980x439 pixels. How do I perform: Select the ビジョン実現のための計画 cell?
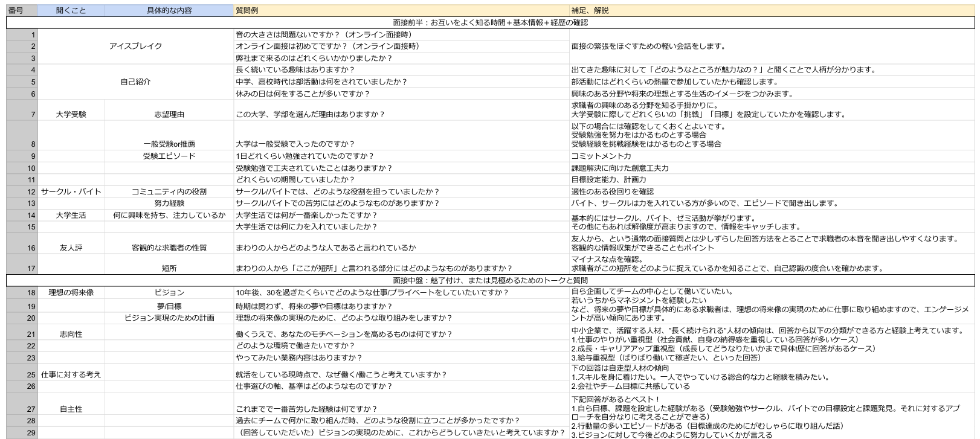(x=169, y=318)
